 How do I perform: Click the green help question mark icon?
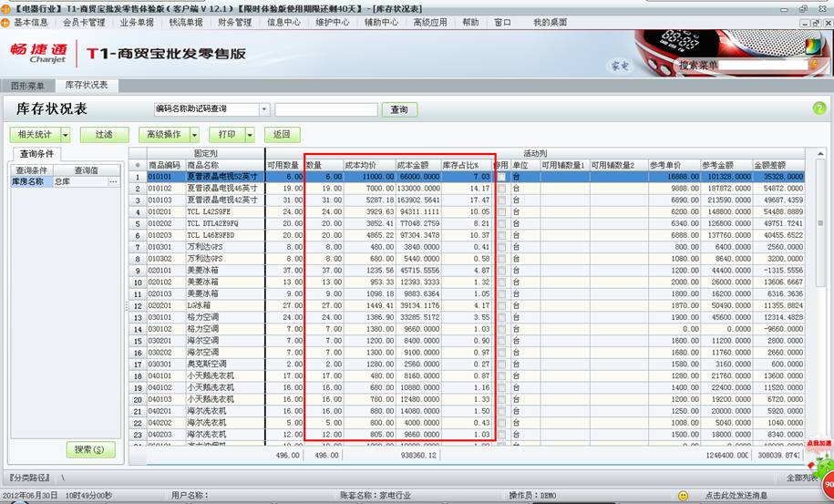(819, 108)
